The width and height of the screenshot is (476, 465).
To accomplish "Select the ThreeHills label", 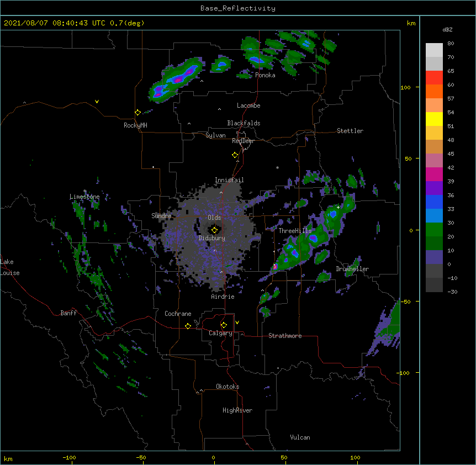I will click(x=295, y=231).
